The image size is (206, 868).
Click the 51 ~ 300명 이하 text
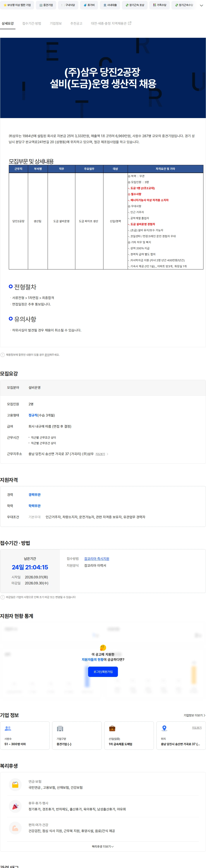pyautogui.click(x=15, y=744)
